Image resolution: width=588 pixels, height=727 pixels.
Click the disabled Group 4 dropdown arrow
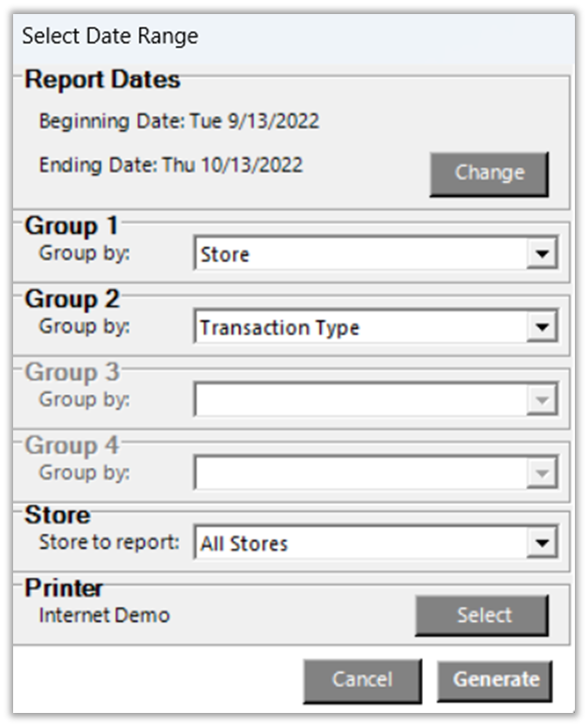[x=540, y=473]
